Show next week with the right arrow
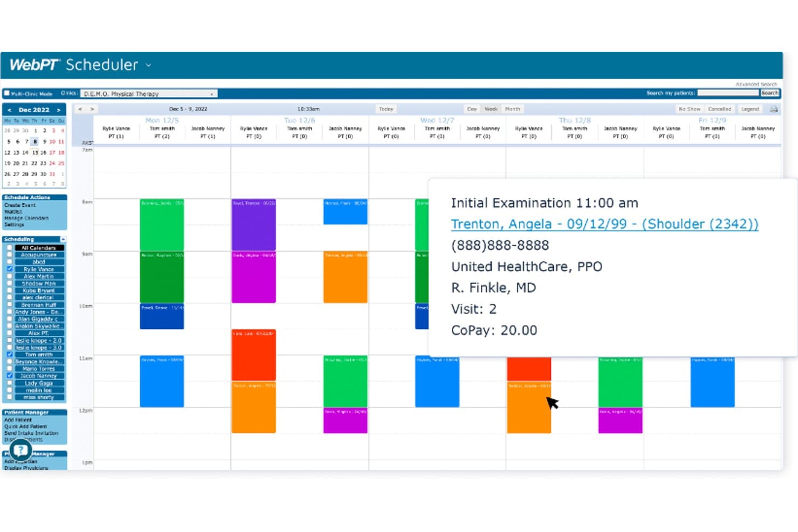The height and width of the screenshot is (532, 798). [92, 109]
